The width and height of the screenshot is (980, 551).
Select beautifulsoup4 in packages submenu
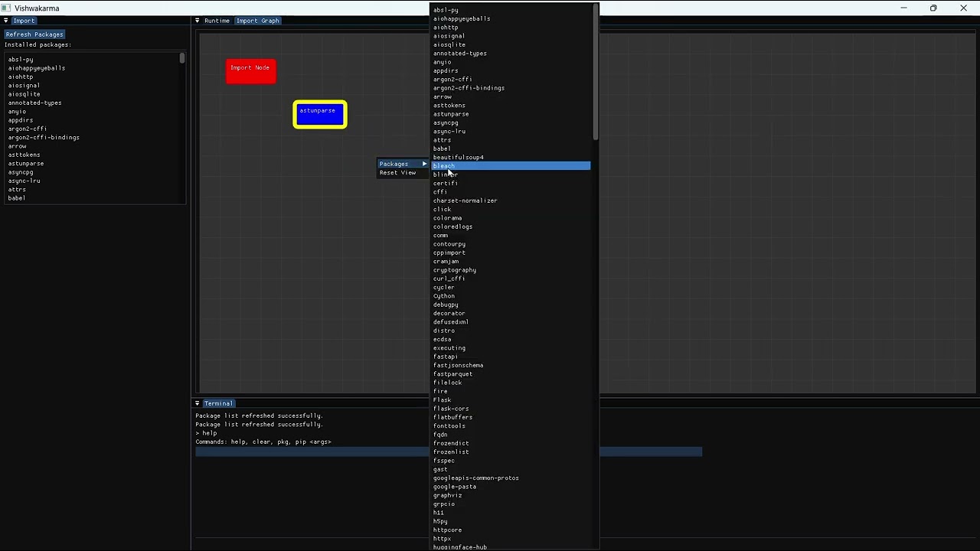point(511,157)
